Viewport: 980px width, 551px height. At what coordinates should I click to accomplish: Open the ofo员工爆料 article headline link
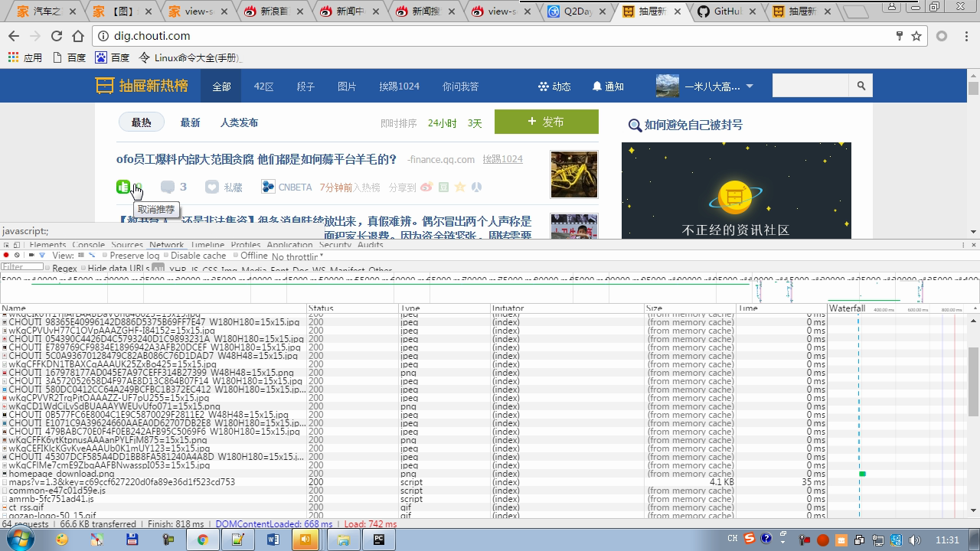click(256, 159)
